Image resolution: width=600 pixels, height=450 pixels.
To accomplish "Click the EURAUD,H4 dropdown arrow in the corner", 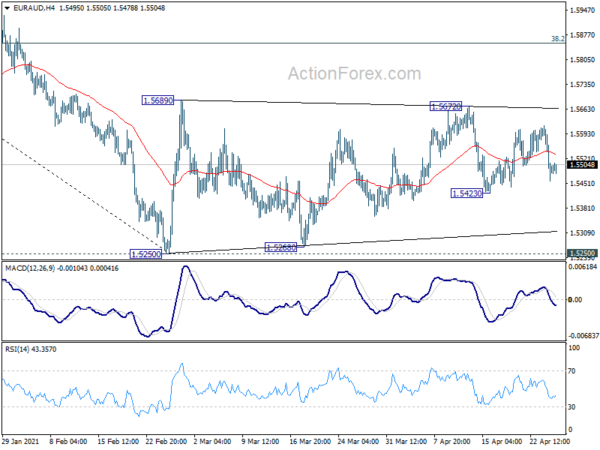I will [7, 8].
